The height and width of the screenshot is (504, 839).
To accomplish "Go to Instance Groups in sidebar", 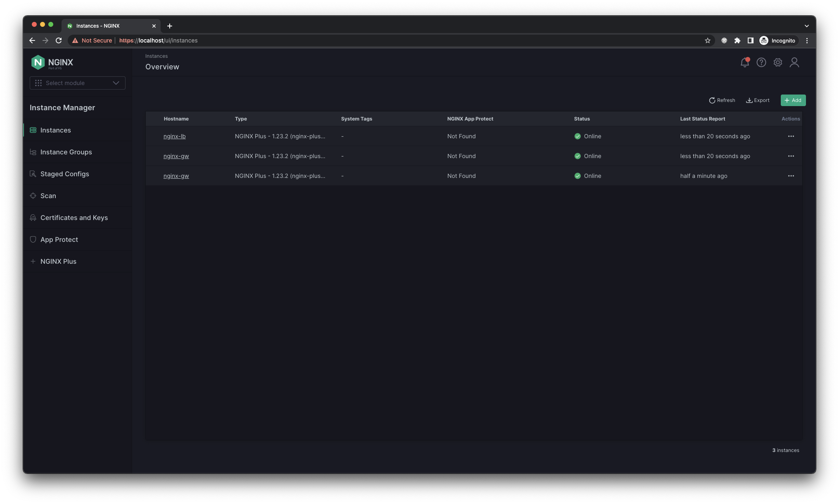I will (66, 152).
